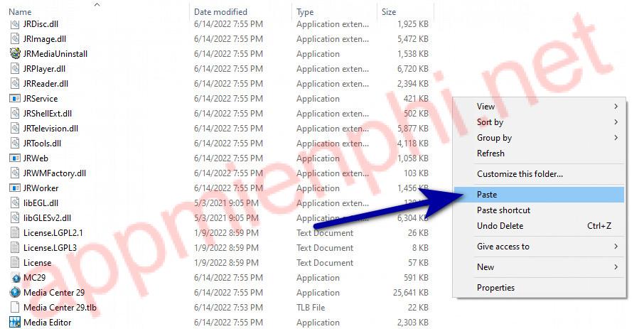Click the 1,925 KB size cell
The image size is (644, 329).
413,24
